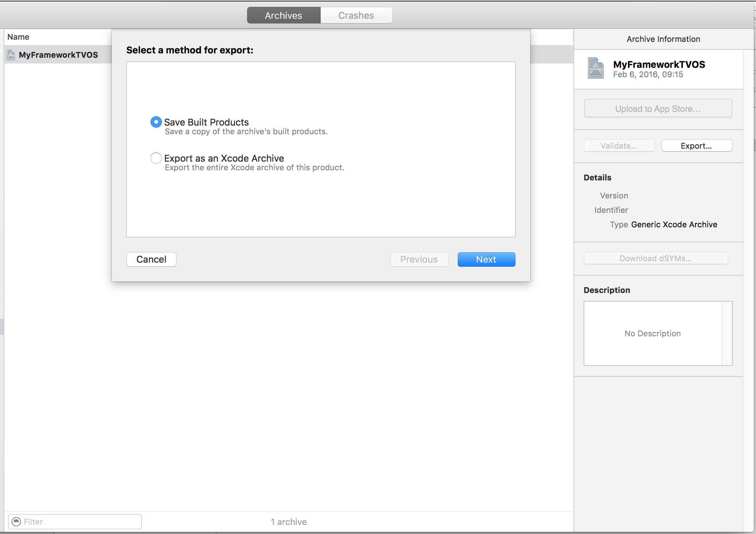Click the '1 archive' status text
The width and height of the screenshot is (756, 534).
[289, 522]
